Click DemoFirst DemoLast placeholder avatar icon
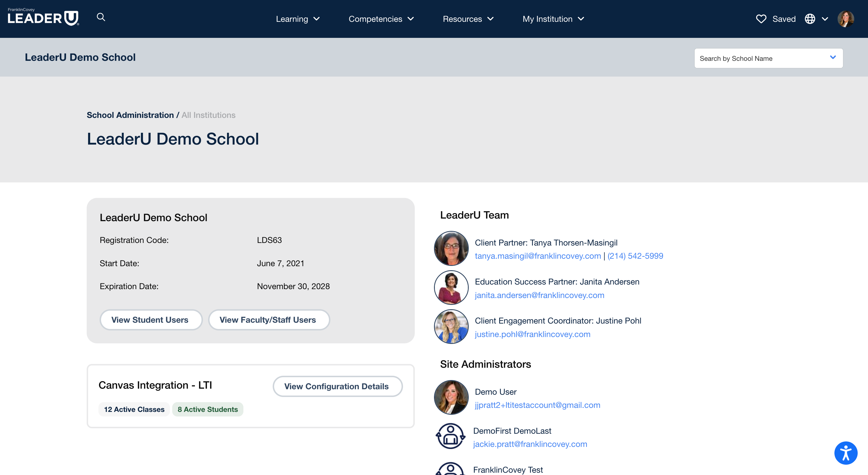 pyautogui.click(x=451, y=436)
